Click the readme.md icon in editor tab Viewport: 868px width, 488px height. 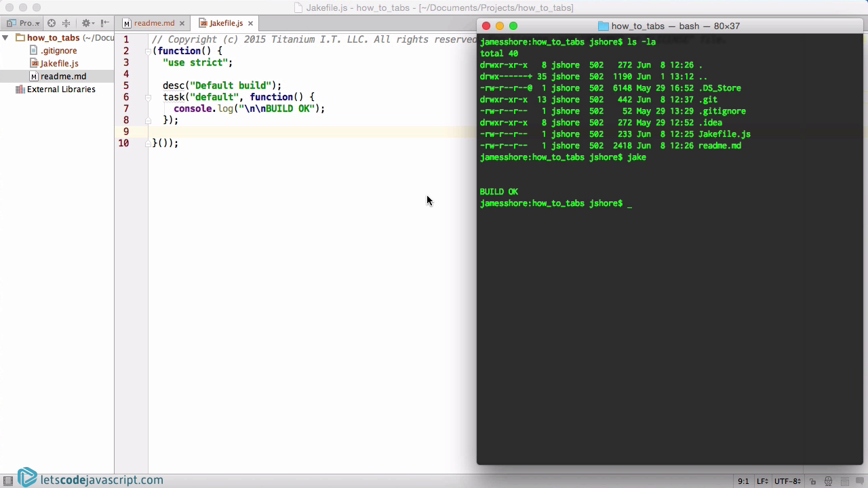tap(127, 23)
